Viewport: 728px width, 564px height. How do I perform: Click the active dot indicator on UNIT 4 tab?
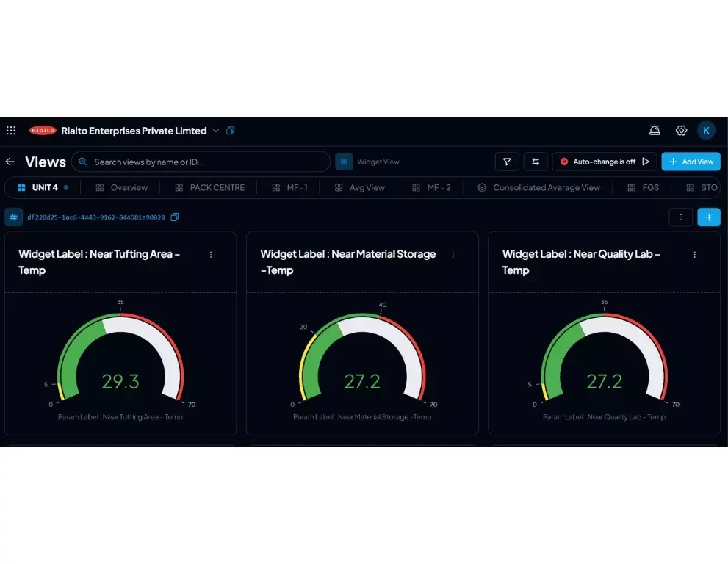[x=68, y=187]
